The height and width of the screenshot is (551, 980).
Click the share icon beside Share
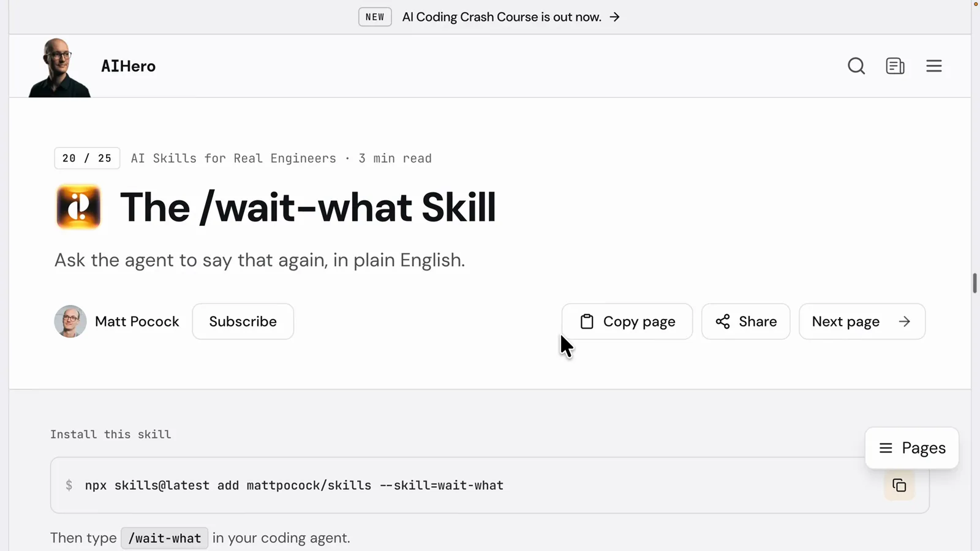tap(723, 321)
